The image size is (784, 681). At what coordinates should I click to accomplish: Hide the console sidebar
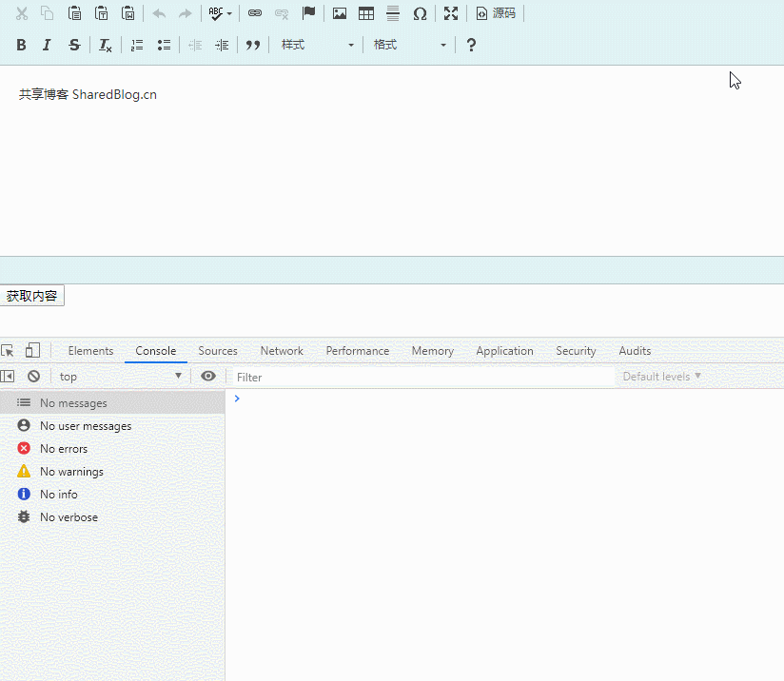pos(8,376)
